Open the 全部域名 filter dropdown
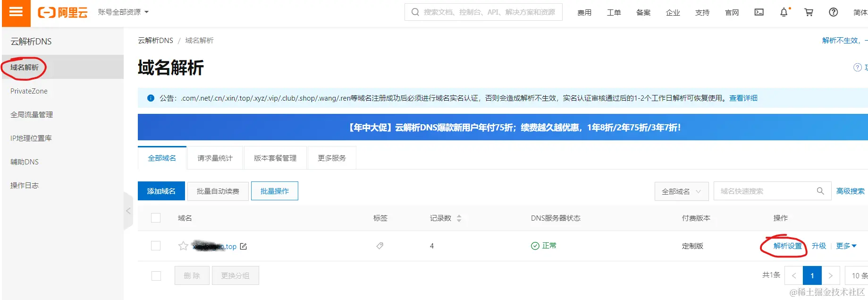 click(x=682, y=191)
